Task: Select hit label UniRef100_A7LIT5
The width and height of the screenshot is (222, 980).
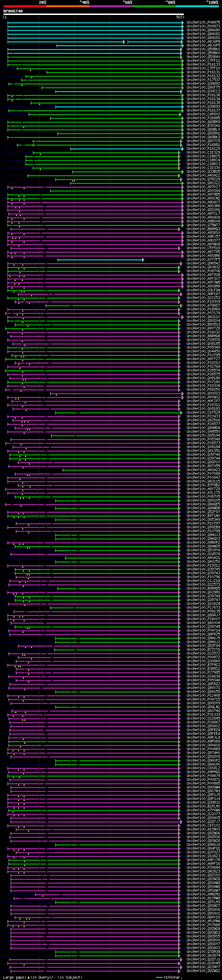Action: 203,493
